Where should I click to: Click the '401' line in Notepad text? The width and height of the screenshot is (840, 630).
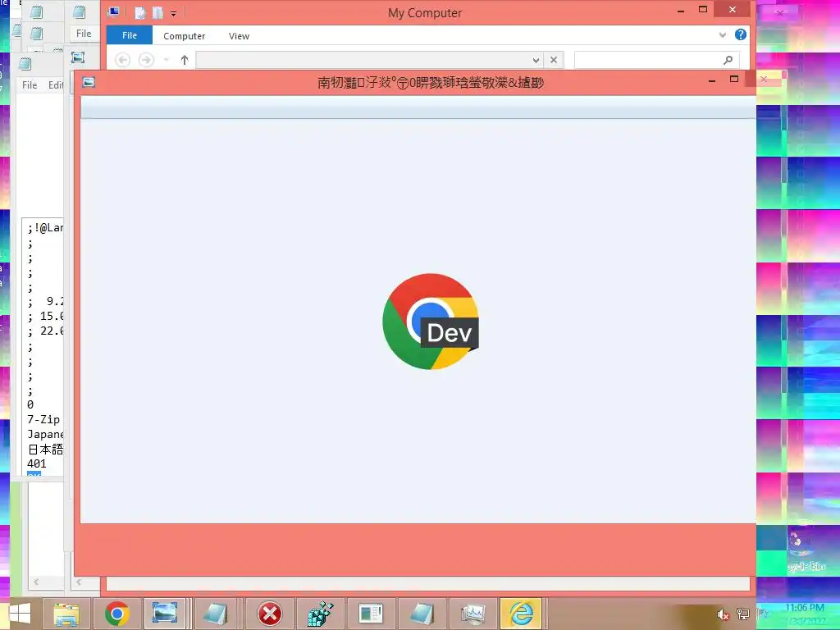point(36,464)
